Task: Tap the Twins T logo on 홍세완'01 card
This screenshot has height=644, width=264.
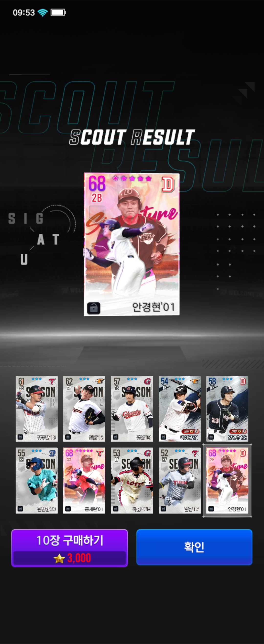Action: (100, 453)
